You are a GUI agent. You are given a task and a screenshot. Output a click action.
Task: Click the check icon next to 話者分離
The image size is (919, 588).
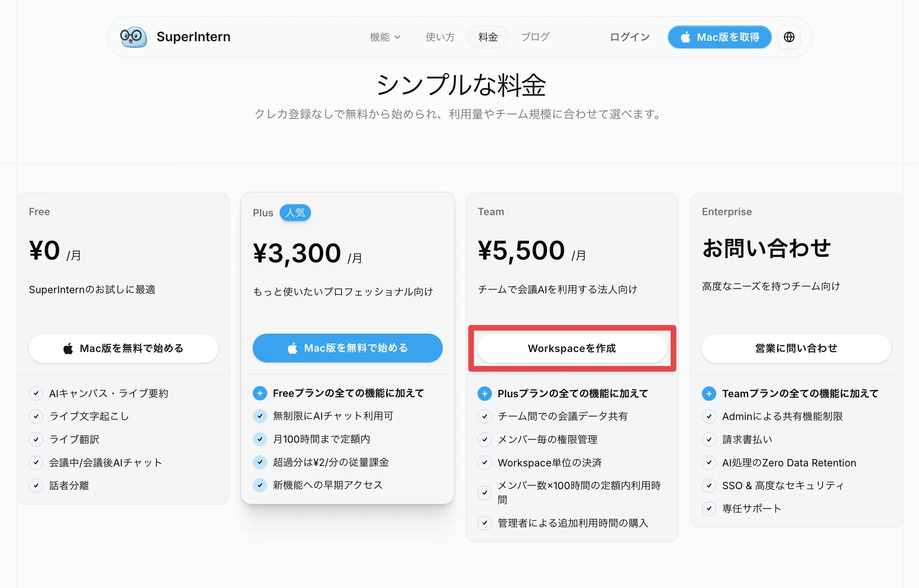[x=36, y=486]
